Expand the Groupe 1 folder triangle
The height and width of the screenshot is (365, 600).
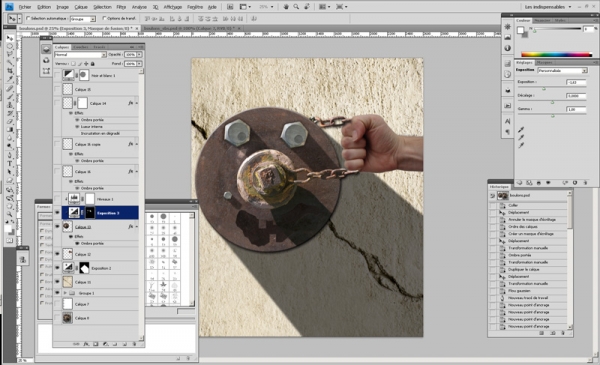pos(65,293)
